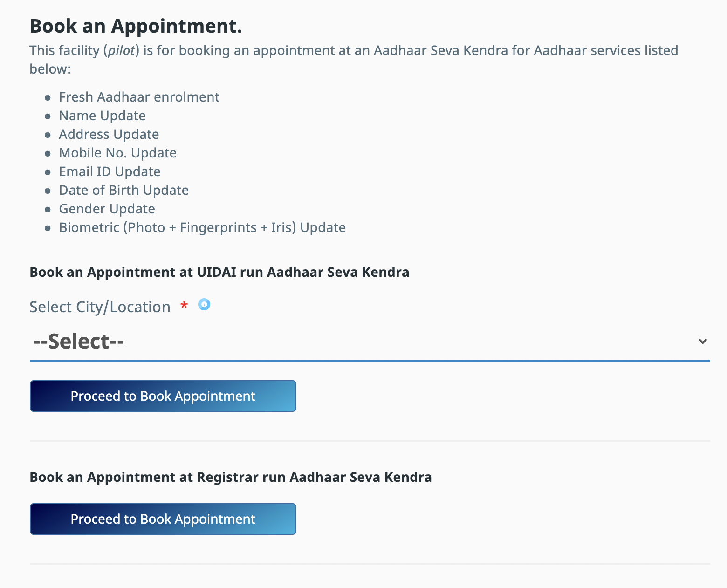The height and width of the screenshot is (588, 727).
Task: Click the 'Name Update' list item
Action: pyautogui.click(x=102, y=116)
